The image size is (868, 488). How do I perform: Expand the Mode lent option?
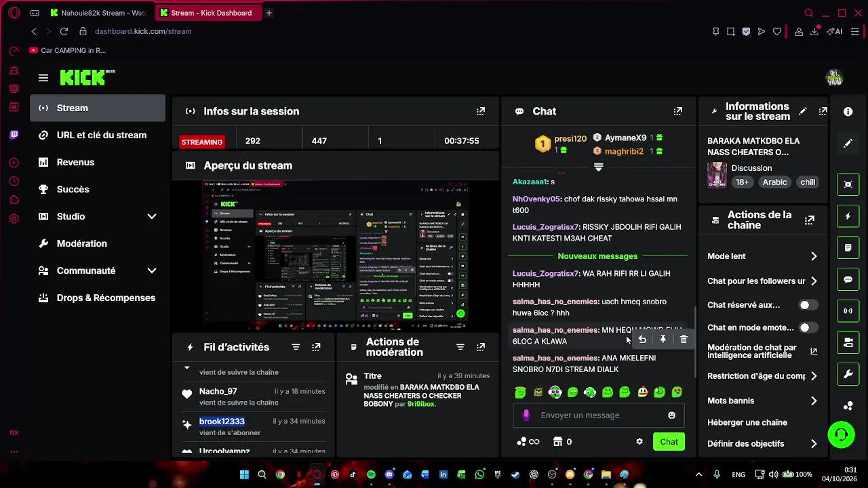[814, 256]
